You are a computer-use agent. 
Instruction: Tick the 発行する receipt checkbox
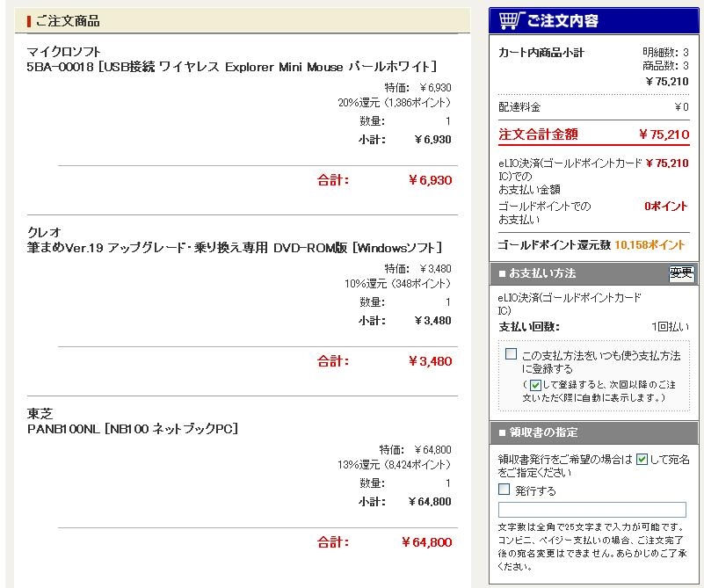click(x=504, y=490)
